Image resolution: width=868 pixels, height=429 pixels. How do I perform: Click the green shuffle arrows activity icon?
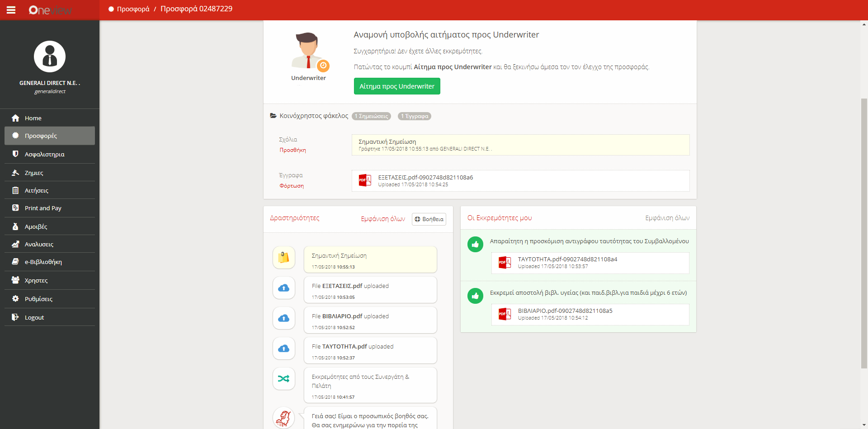(x=284, y=379)
